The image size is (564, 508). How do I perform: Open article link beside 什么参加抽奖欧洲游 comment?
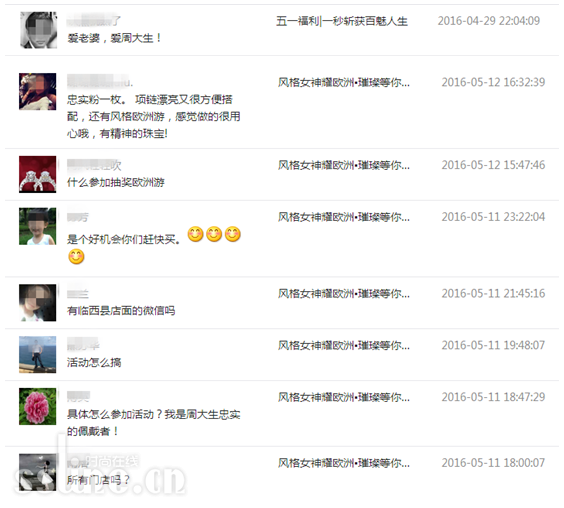tap(344, 165)
